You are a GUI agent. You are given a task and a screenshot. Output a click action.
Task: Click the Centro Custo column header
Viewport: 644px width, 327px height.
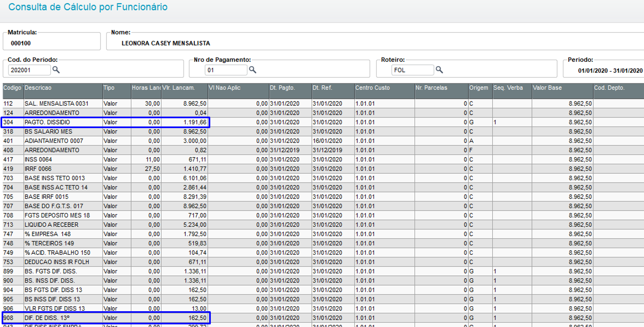coord(385,91)
